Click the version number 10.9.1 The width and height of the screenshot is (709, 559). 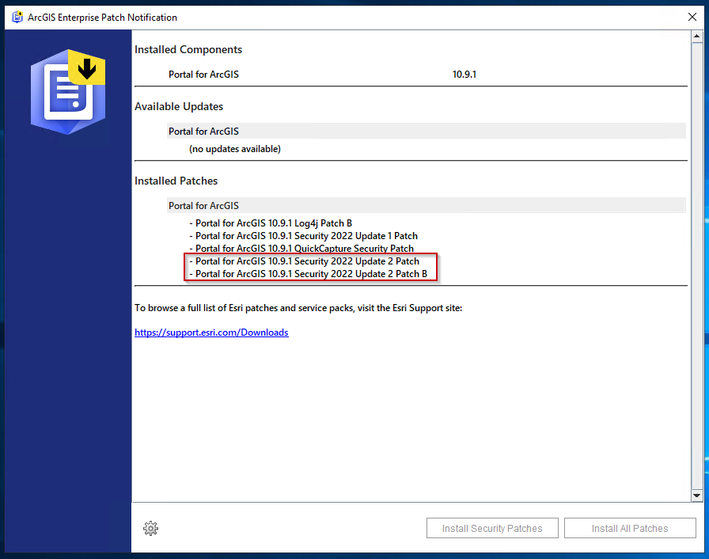464,74
